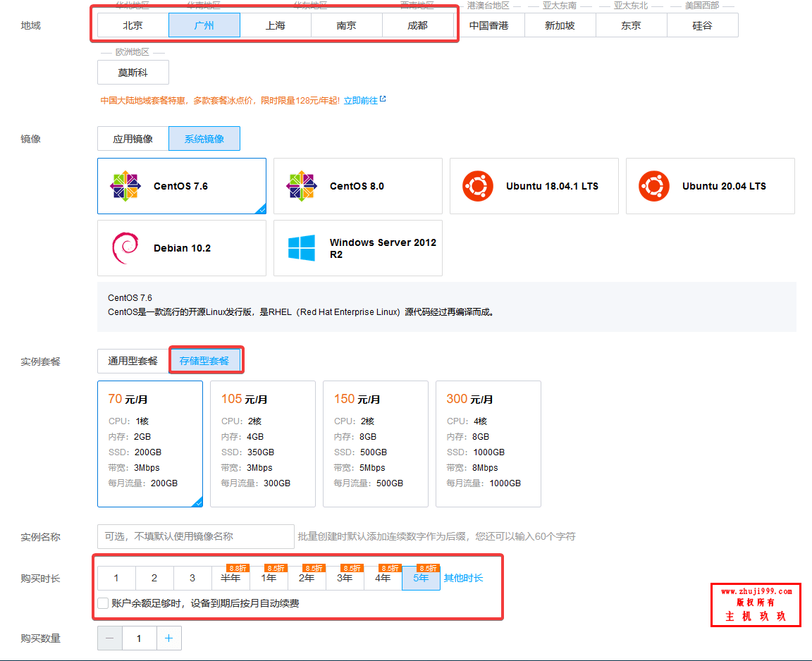Image resolution: width=812 pixels, height=661 pixels.
Task: Choose 上海 as the region
Action: [x=276, y=25]
